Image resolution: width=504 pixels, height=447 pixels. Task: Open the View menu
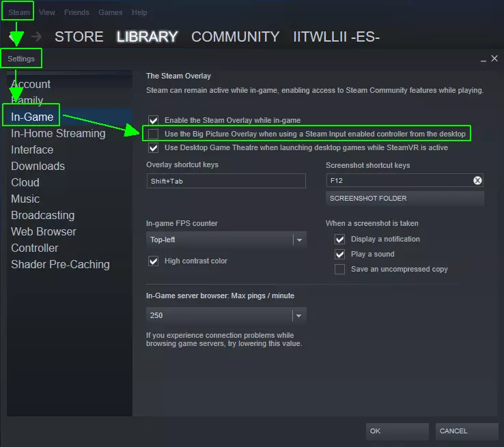(x=47, y=12)
